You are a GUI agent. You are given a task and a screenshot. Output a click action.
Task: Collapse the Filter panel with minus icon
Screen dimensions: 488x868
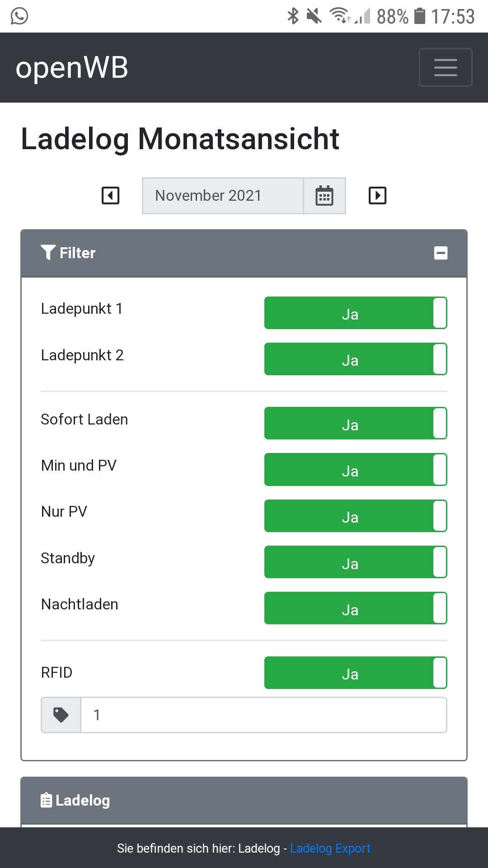point(441,253)
